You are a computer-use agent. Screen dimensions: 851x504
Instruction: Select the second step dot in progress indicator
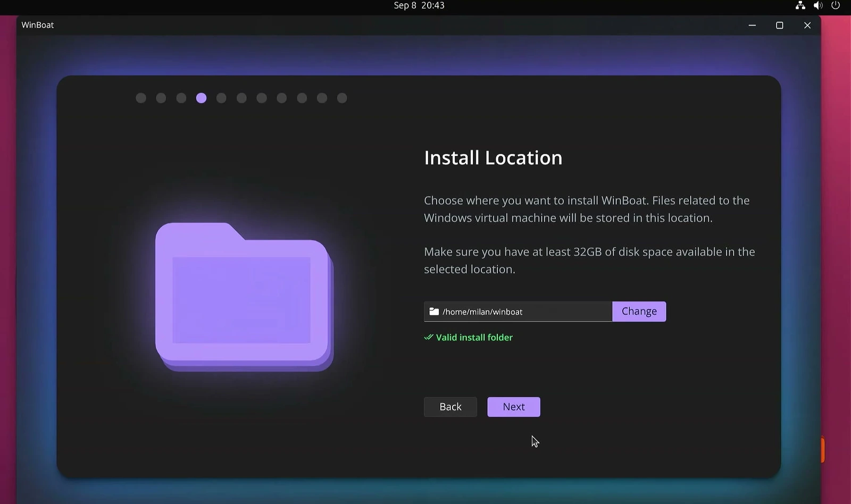[x=161, y=98]
